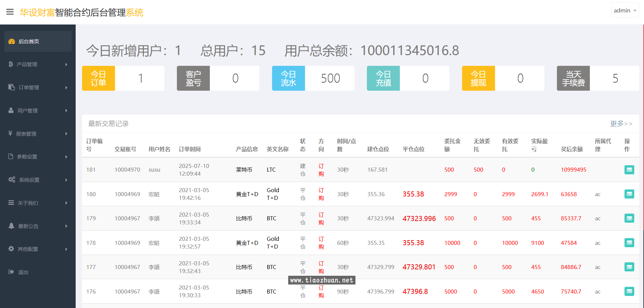Viewport: 644px width, 308px height.
Task: Click the logout icon beside 退出
Action: click(11, 272)
